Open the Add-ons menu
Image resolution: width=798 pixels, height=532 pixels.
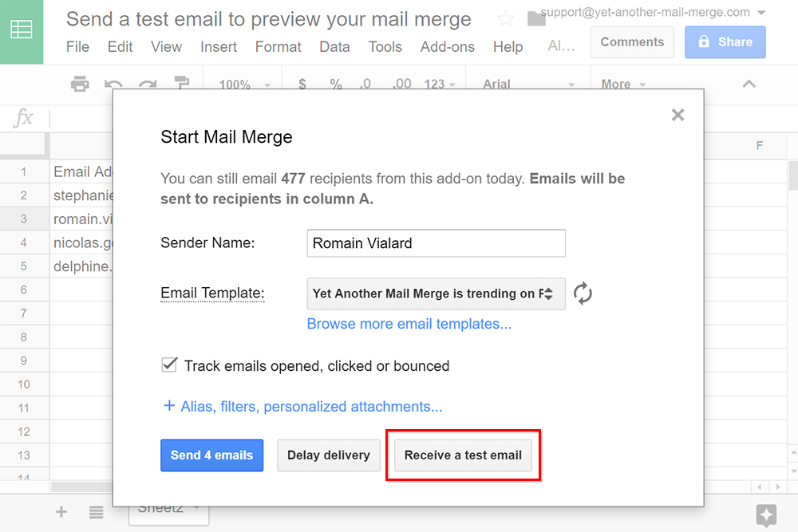(x=448, y=47)
